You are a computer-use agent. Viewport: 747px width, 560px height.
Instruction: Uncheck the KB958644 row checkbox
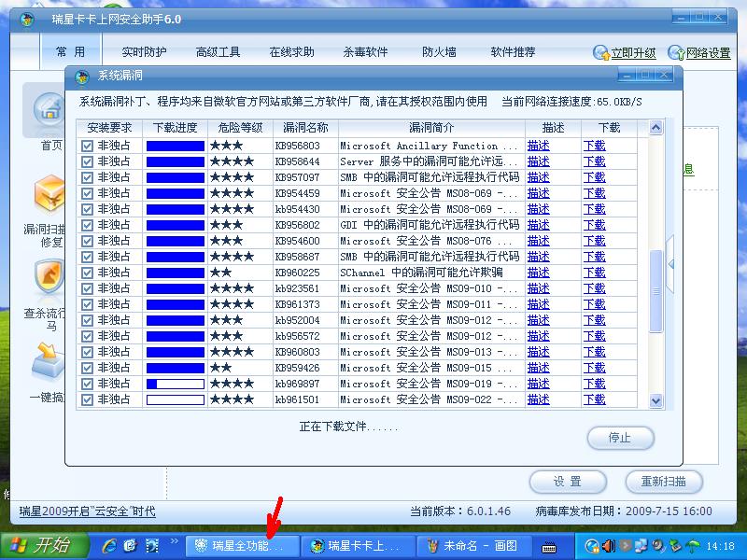tap(87, 161)
